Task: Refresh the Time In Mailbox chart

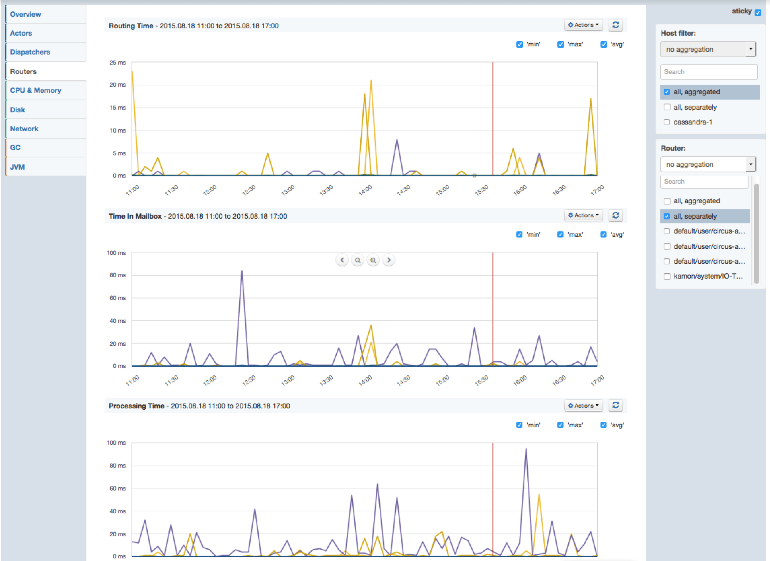Action: click(x=615, y=215)
